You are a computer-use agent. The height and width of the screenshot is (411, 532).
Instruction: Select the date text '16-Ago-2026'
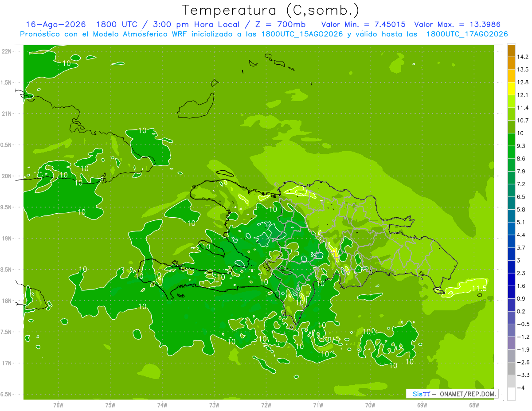pyautogui.click(x=56, y=24)
